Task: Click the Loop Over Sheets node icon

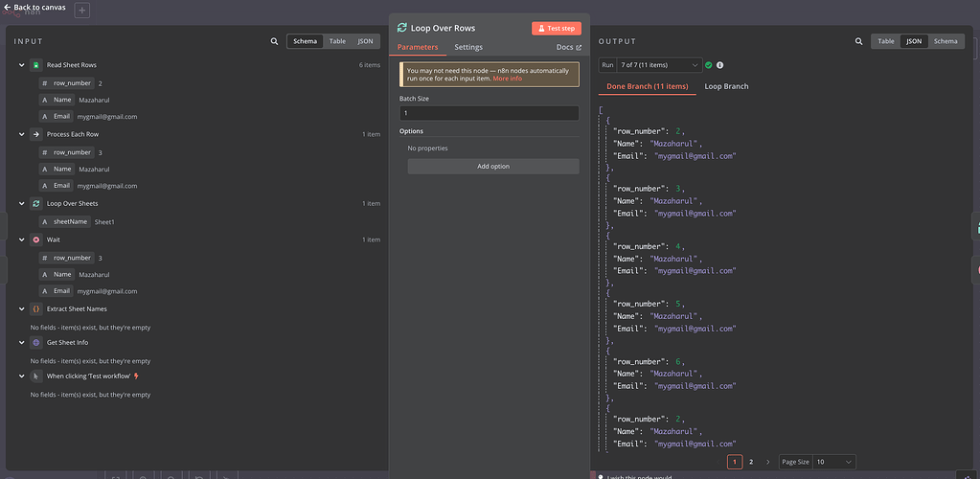Action: coord(35,203)
